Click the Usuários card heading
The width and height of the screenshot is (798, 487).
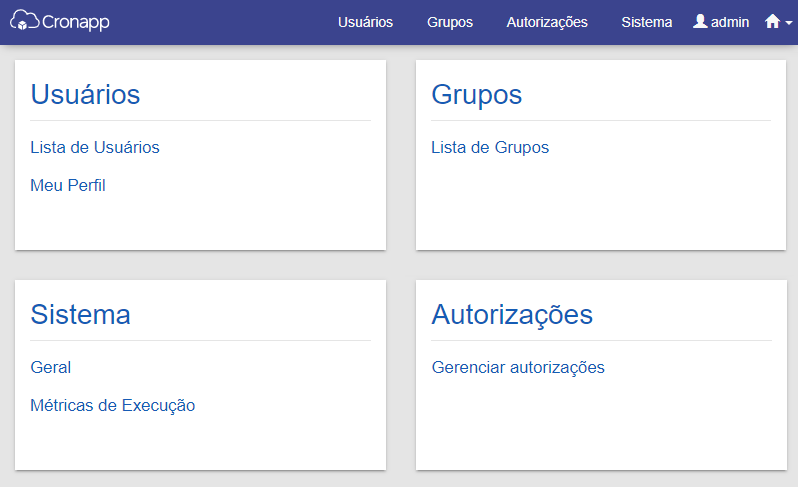[x=86, y=95]
